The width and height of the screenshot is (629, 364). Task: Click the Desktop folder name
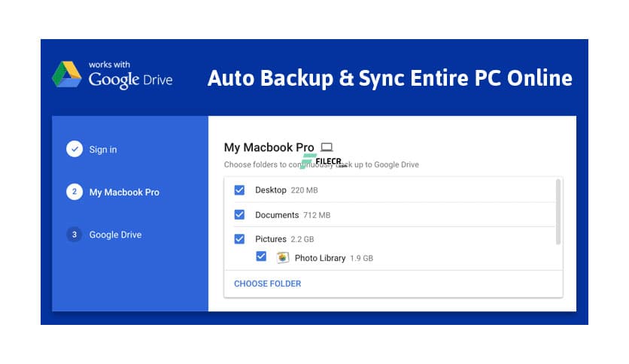coord(271,190)
